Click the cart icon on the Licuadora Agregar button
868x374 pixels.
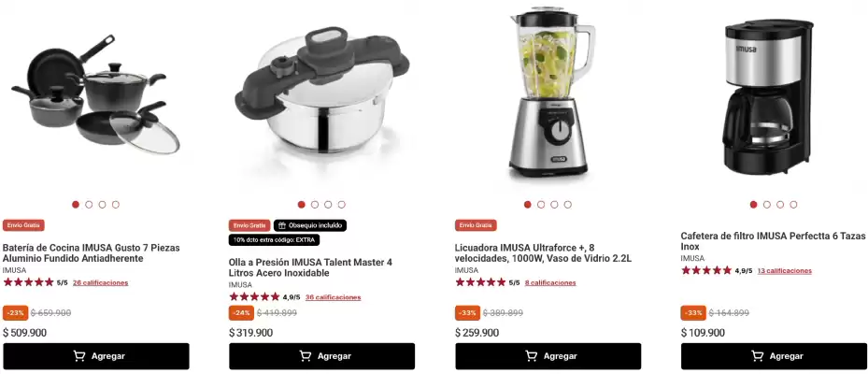[x=532, y=355]
